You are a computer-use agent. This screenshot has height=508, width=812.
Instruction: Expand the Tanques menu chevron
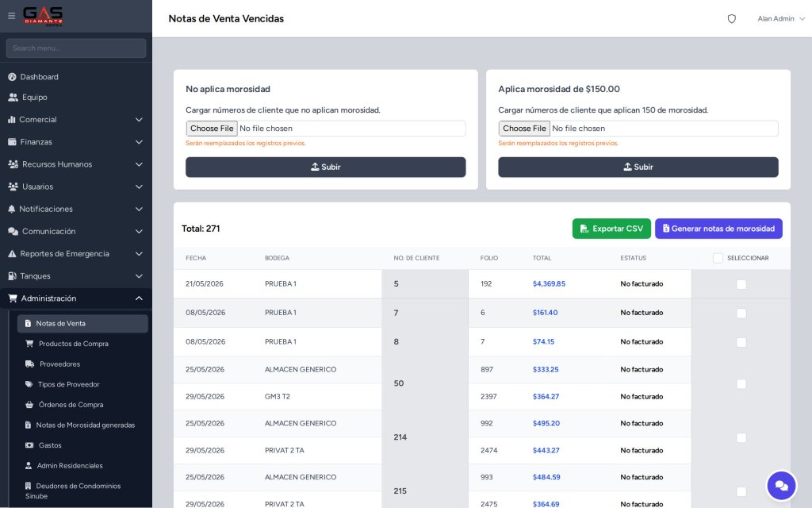139,276
